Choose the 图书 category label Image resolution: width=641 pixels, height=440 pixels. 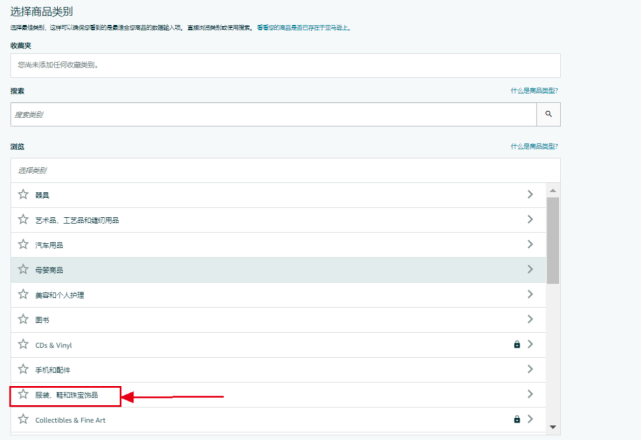click(x=42, y=320)
